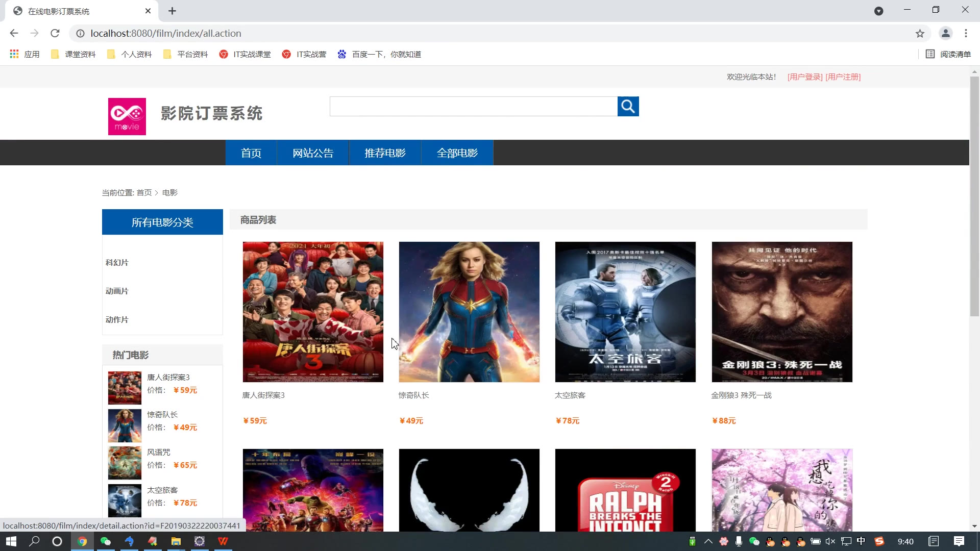This screenshot has width=980, height=551.
Task: Open the 阅读清单 reading list
Action: click(948, 54)
